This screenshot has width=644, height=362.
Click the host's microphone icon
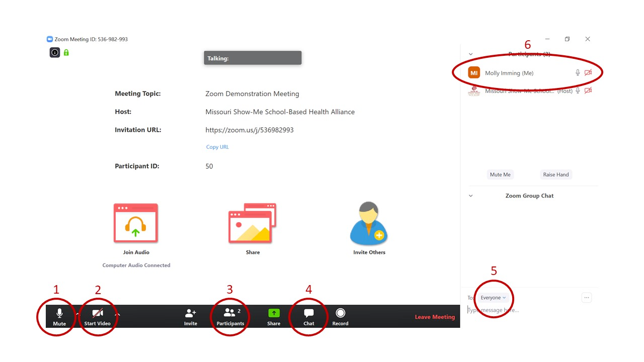pyautogui.click(x=578, y=91)
